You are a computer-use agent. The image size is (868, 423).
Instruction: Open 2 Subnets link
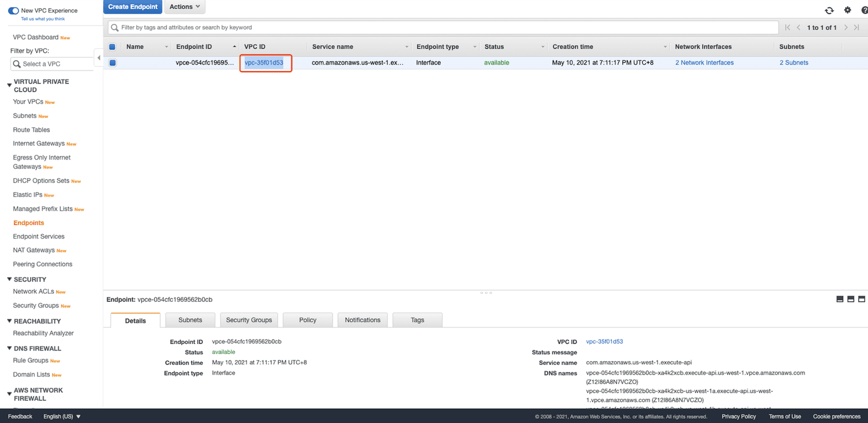click(x=794, y=62)
